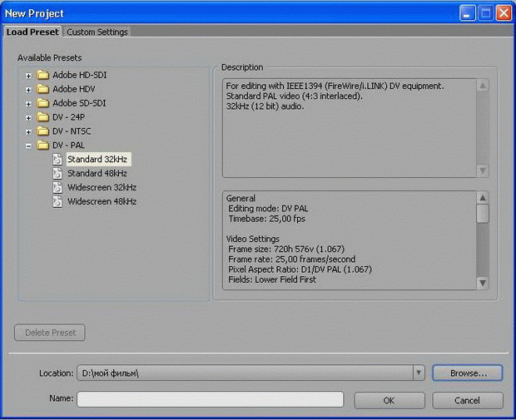Click the Browse... button
516x420 pixels.
468,373
